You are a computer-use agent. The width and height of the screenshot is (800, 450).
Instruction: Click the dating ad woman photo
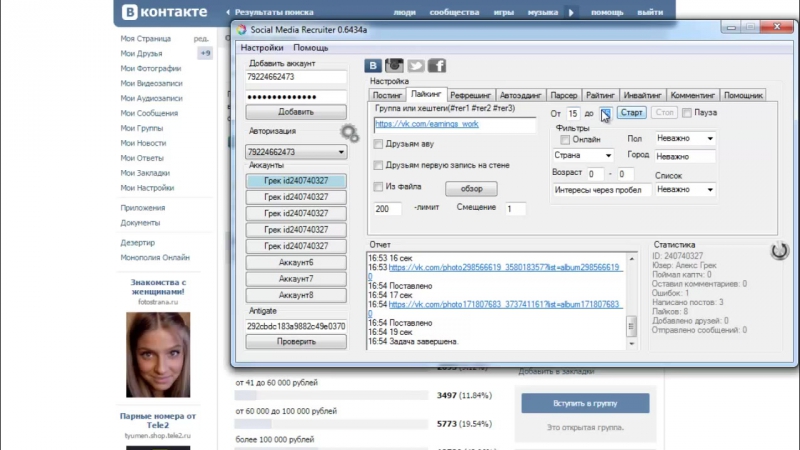coord(158,355)
